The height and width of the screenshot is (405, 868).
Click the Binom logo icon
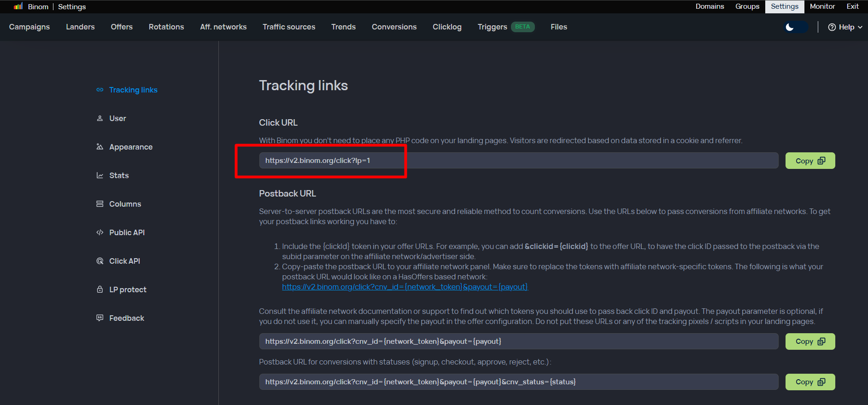18,6
